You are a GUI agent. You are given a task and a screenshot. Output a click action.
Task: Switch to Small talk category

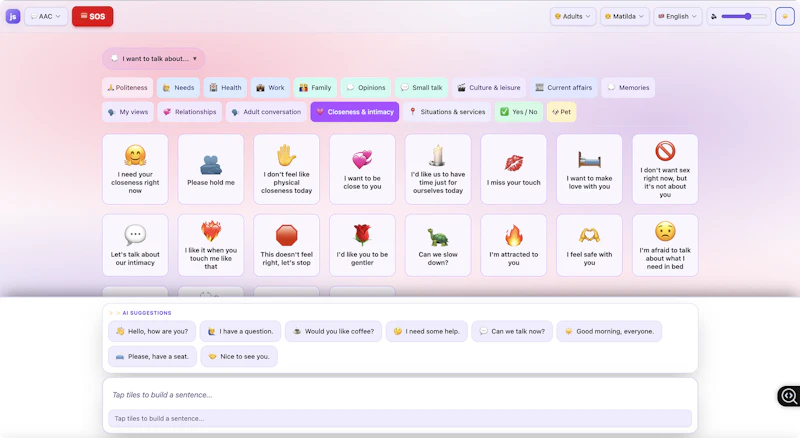421,88
